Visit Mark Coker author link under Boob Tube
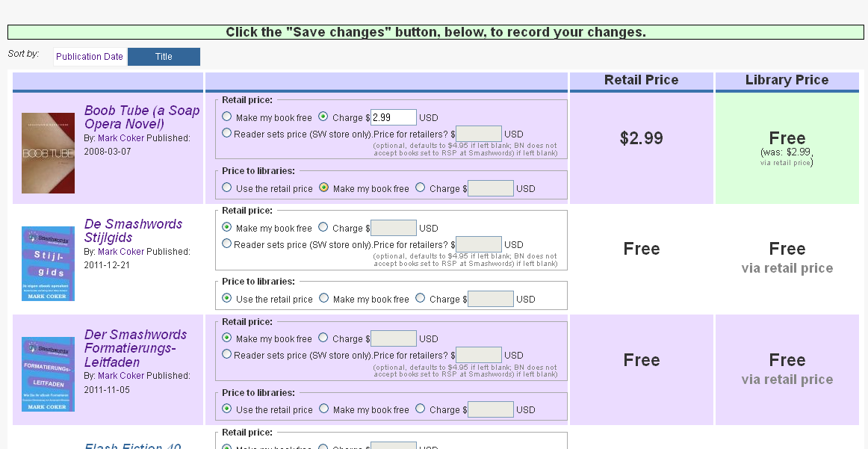The height and width of the screenshot is (449, 868). (x=121, y=138)
